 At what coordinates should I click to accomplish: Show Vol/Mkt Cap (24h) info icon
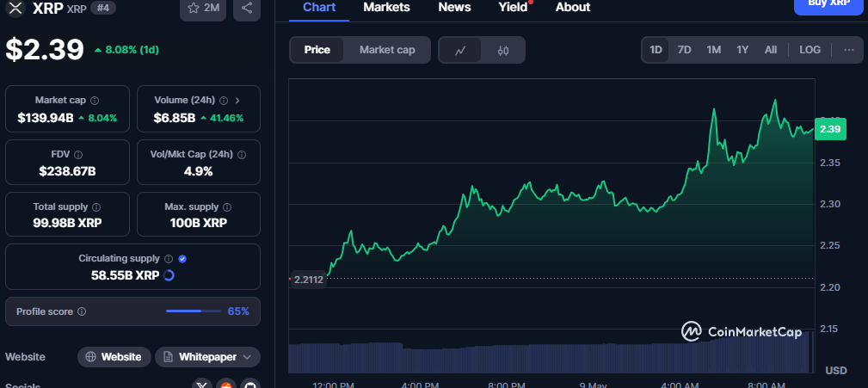242,154
